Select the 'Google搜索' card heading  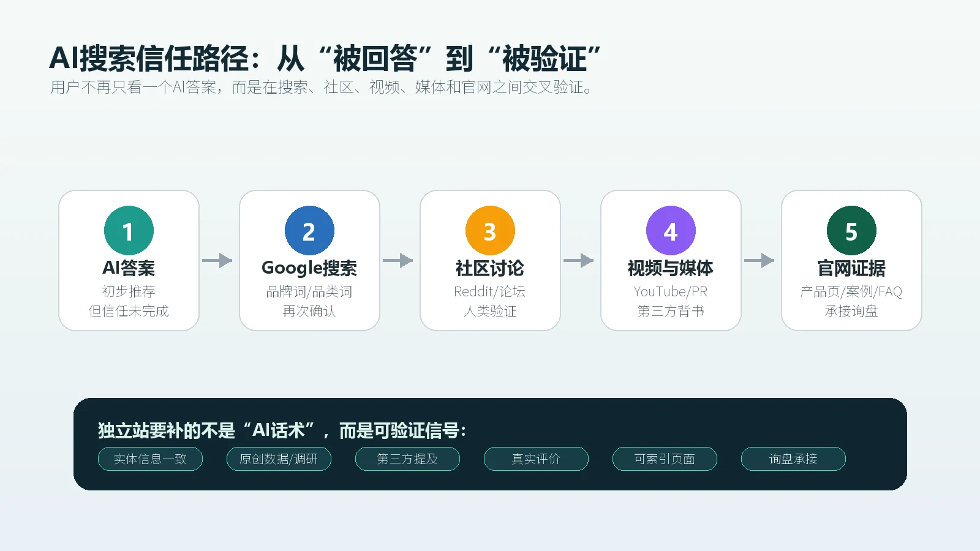(x=309, y=268)
